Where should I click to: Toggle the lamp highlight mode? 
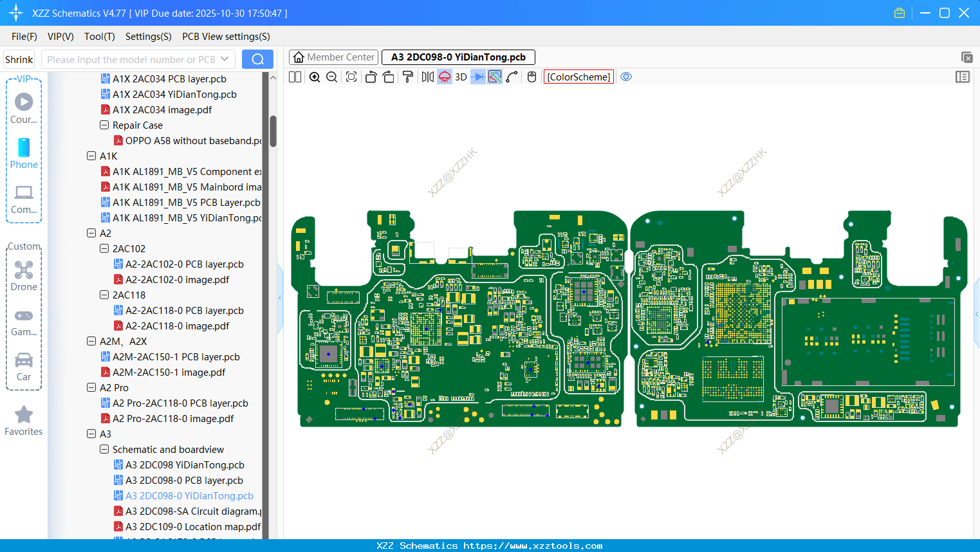point(444,77)
